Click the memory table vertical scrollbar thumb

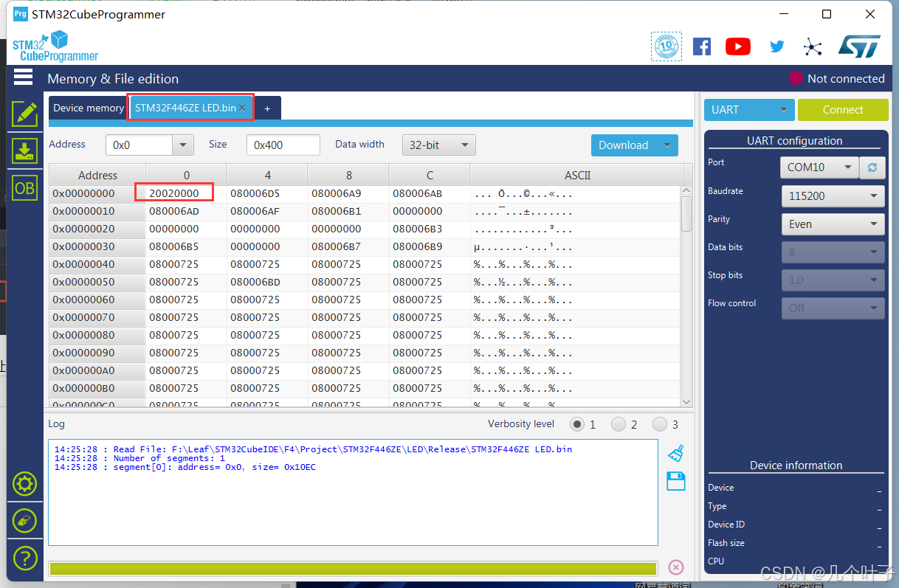point(686,214)
